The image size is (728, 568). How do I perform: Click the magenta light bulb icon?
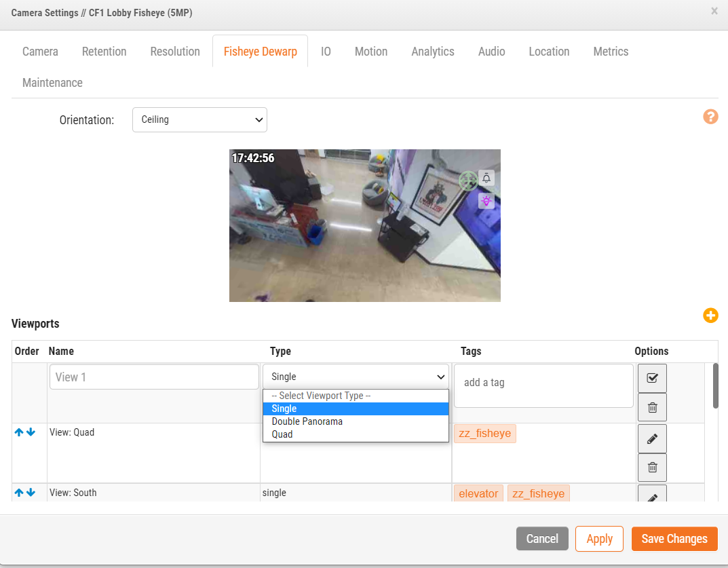pos(486,201)
